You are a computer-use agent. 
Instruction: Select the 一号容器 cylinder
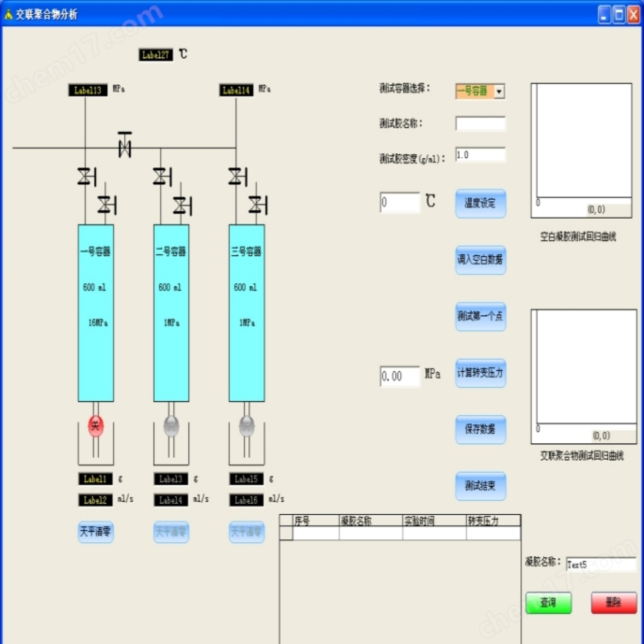[x=96, y=313]
